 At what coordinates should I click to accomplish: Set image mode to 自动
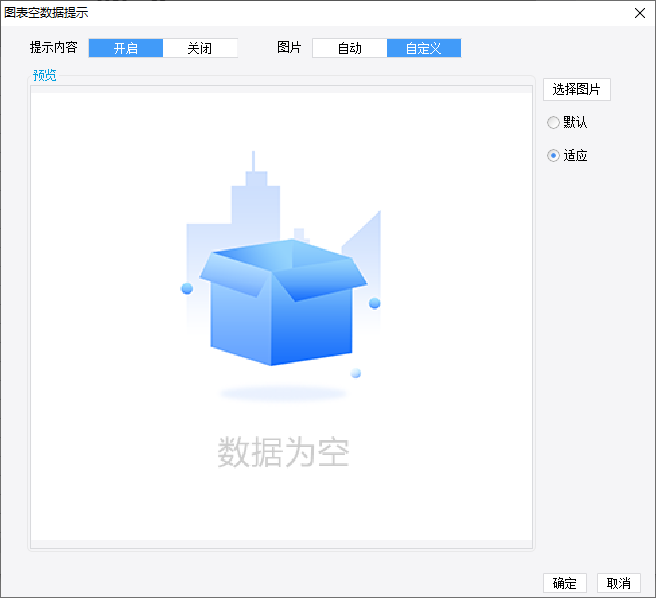tap(350, 48)
